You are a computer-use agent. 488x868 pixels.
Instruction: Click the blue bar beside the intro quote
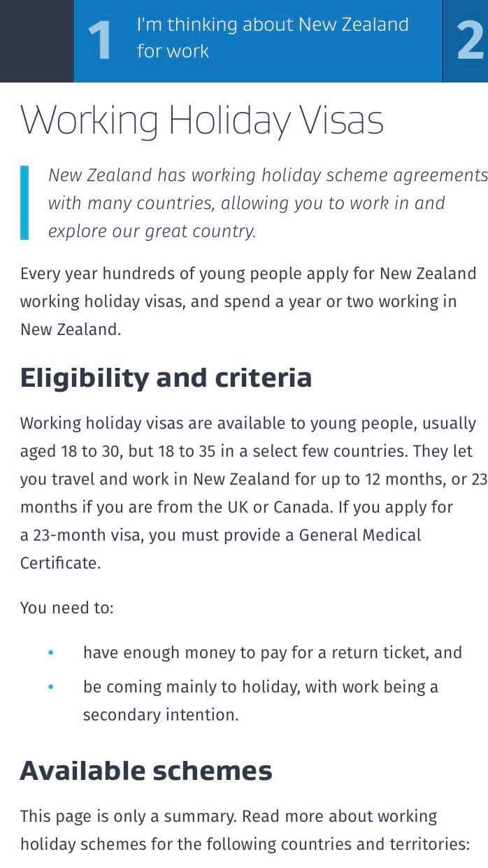[x=24, y=203]
